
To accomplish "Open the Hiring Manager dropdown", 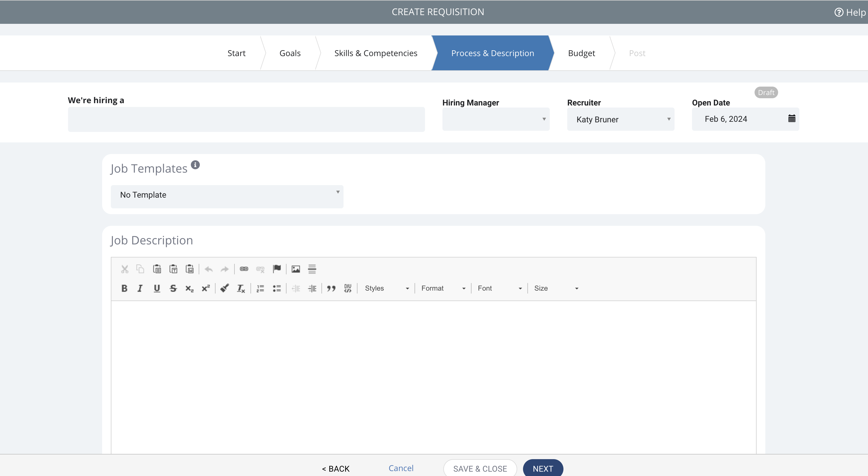I will pos(496,119).
